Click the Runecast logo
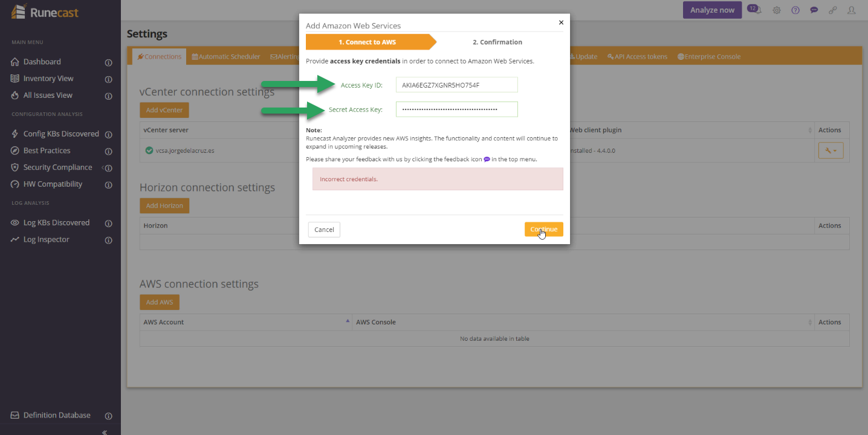The image size is (868, 435). point(45,11)
